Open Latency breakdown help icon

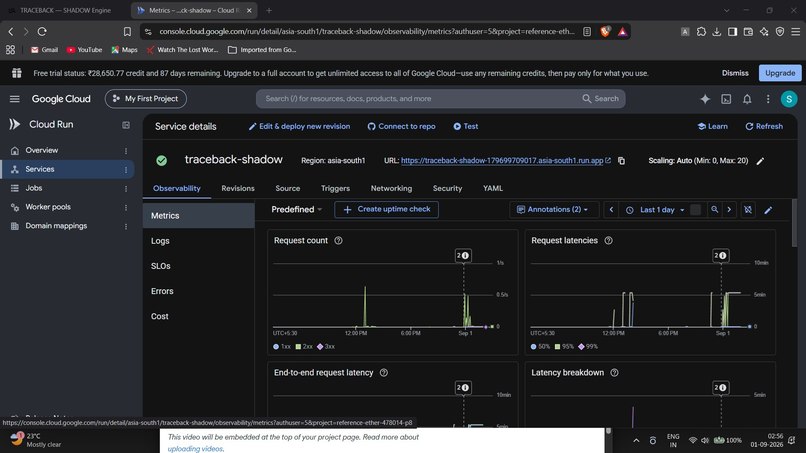click(614, 372)
